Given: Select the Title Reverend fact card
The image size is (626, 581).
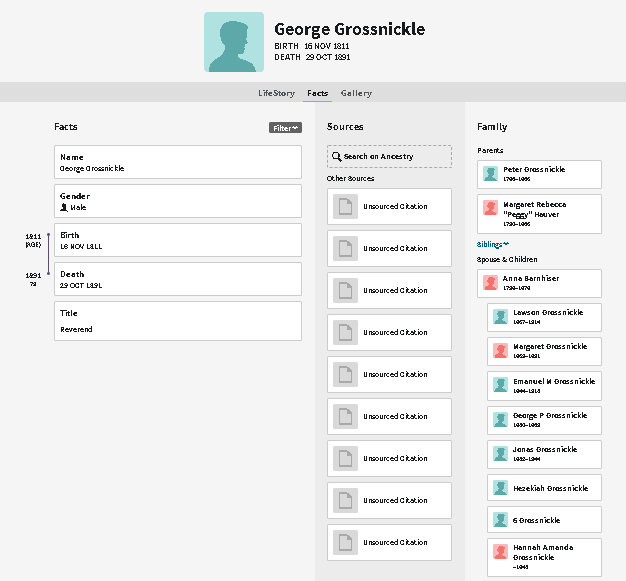Looking at the screenshot, I should [177, 321].
